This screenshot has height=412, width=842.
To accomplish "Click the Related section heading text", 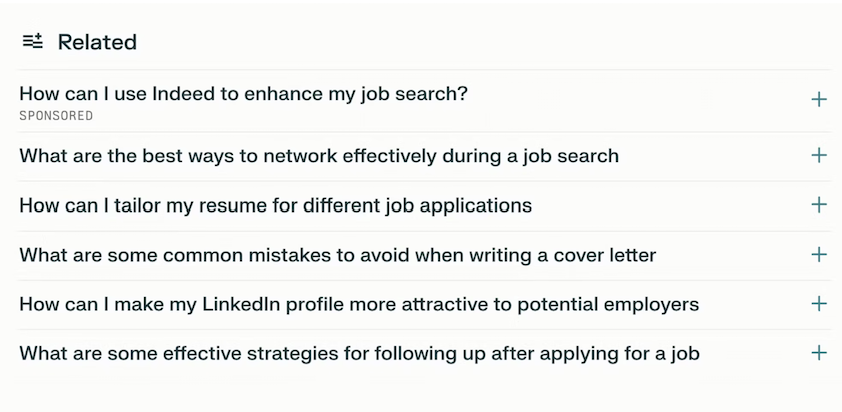I will [x=97, y=42].
